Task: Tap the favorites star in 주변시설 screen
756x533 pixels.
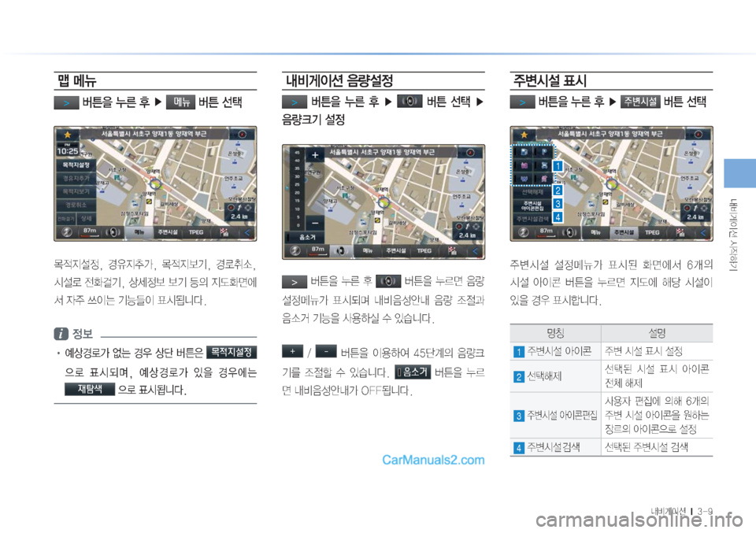Action: [524, 135]
